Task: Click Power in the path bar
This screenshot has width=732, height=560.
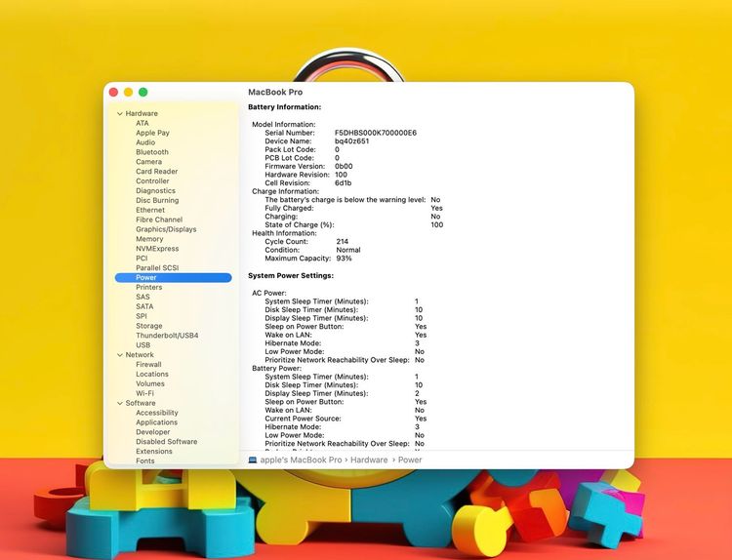Action: pyautogui.click(x=410, y=460)
